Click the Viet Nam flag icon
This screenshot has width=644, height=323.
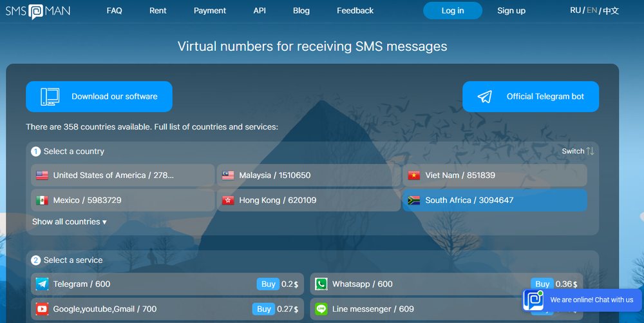pyautogui.click(x=414, y=175)
